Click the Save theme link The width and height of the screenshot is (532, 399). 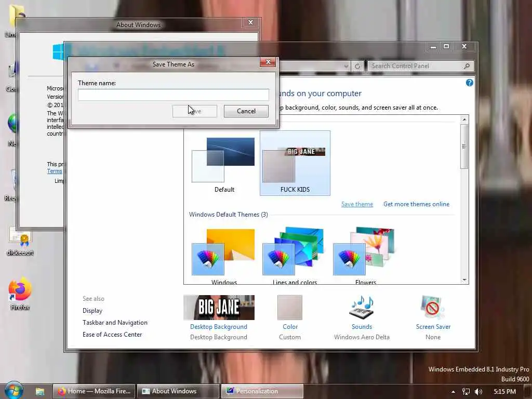[357, 204]
